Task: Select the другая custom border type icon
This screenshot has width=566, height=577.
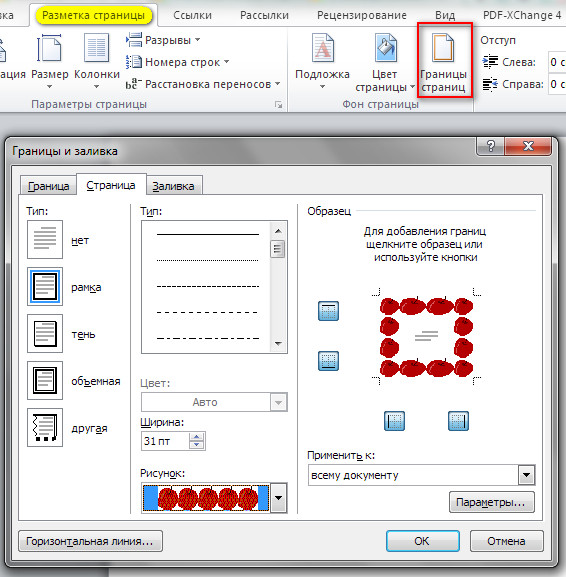Action: point(45,428)
